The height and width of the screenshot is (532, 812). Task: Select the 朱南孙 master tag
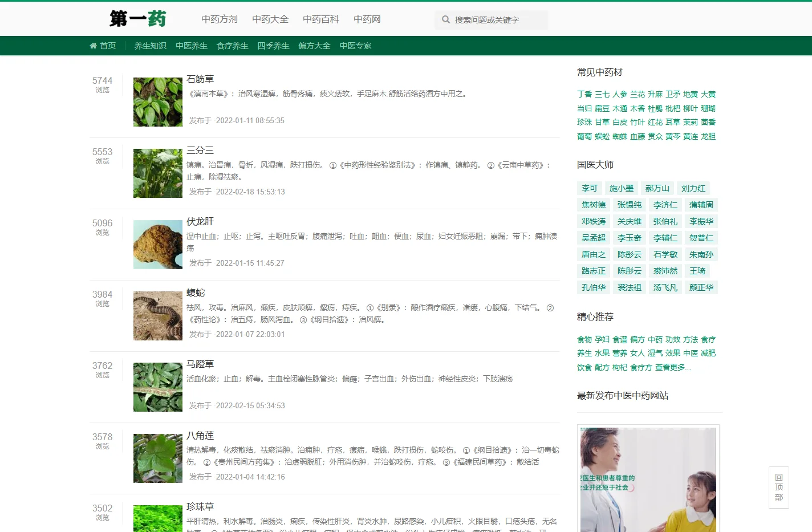[701, 254]
